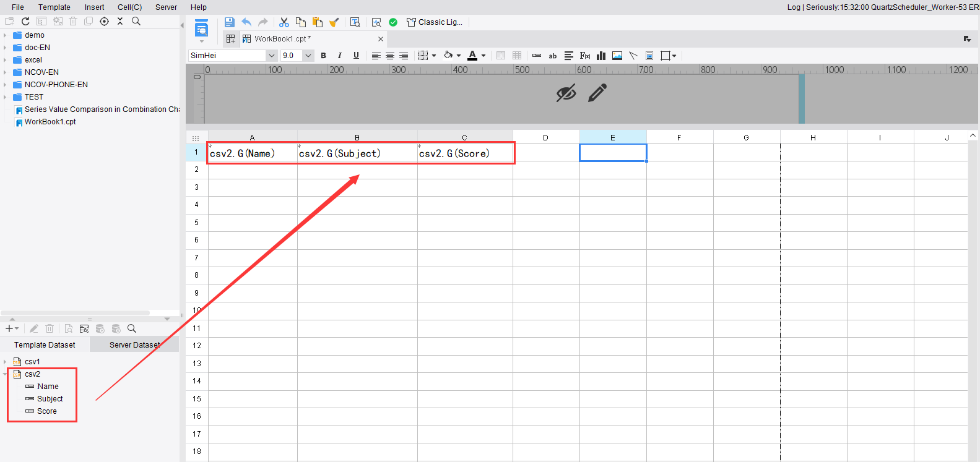Viewport: 980px width, 462px height.
Task: Expand the demo folder
Action: [5, 35]
